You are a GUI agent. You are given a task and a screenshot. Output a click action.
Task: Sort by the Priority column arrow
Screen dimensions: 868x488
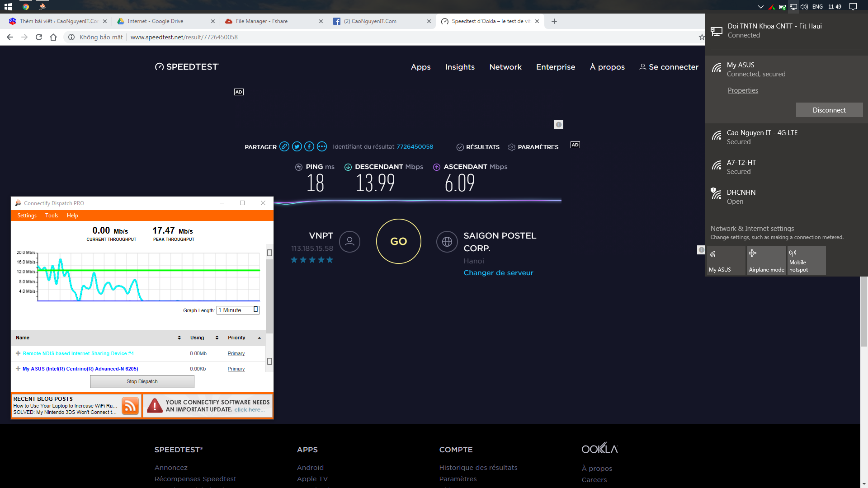tap(259, 338)
